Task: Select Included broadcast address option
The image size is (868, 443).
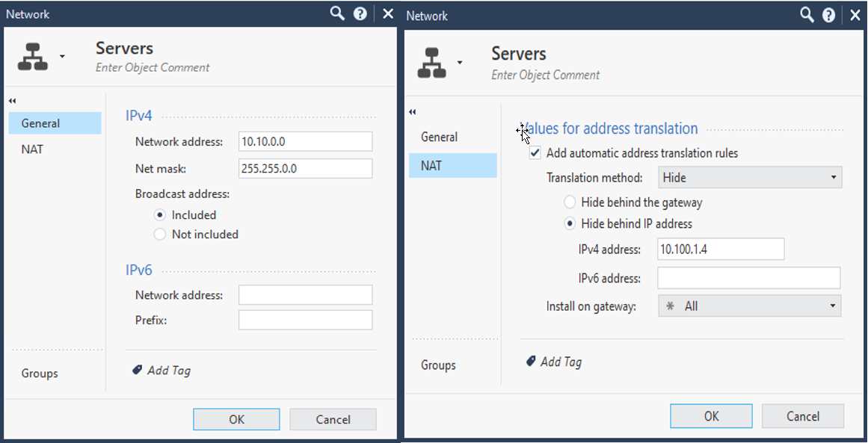Action: [160, 215]
